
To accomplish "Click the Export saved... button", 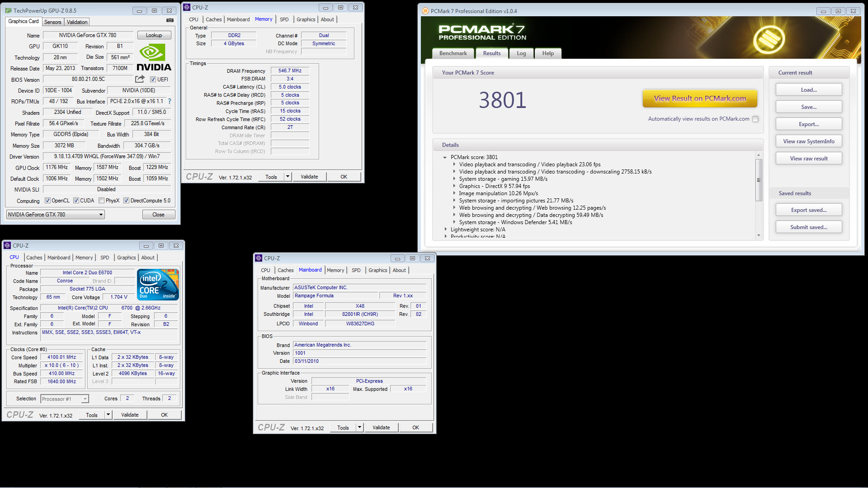I will 809,210.
